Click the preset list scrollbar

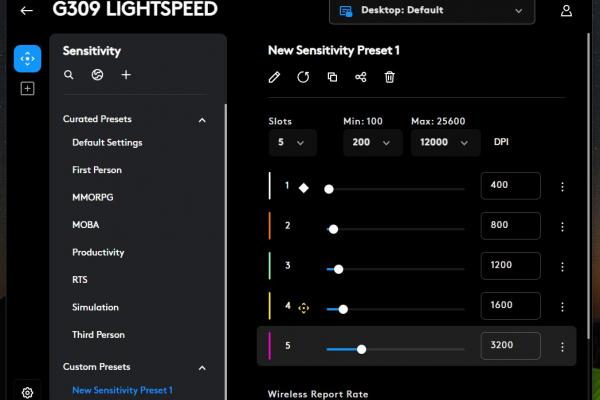[x=225, y=251]
